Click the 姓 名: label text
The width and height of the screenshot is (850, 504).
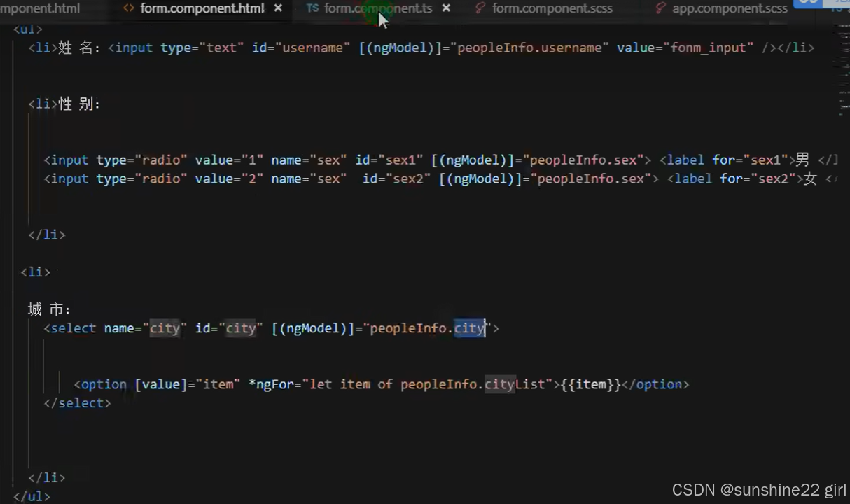tap(79, 48)
